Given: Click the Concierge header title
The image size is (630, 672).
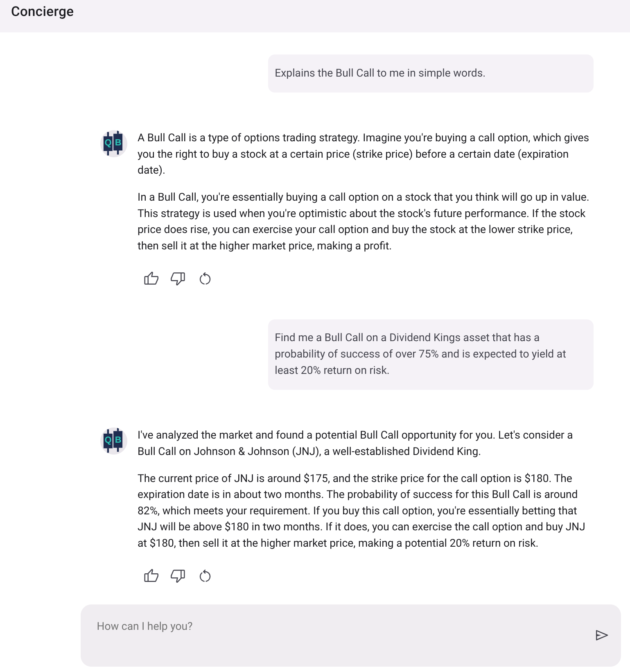Looking at the screenshot, I should (42, 11).
